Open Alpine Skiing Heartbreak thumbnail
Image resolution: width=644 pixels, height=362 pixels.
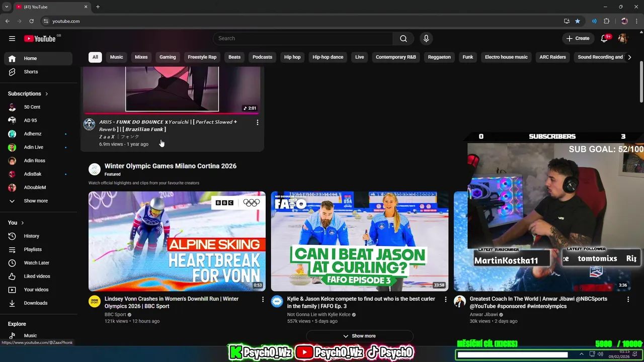pyautogui.click(x=177, y=241)
